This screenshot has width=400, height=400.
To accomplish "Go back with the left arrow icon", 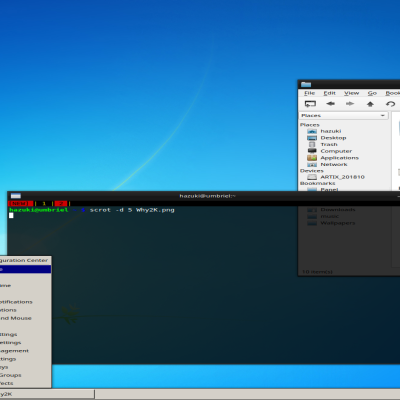I will 330,104.
